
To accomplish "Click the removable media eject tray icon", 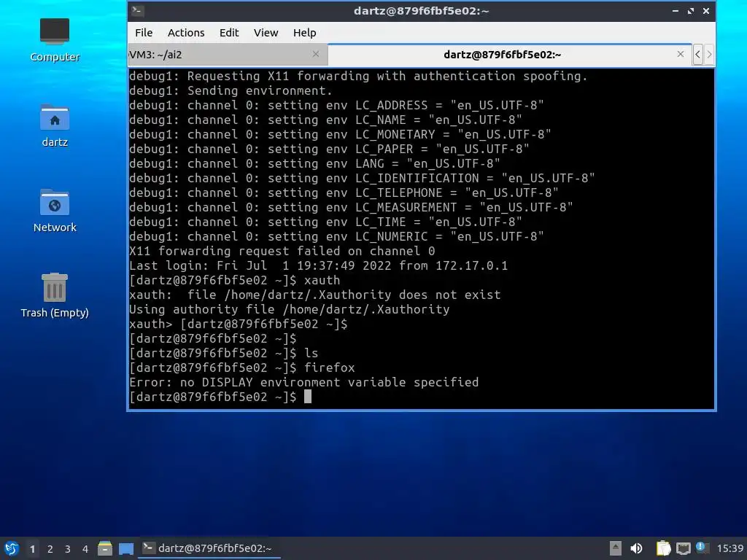I will 616,548.
